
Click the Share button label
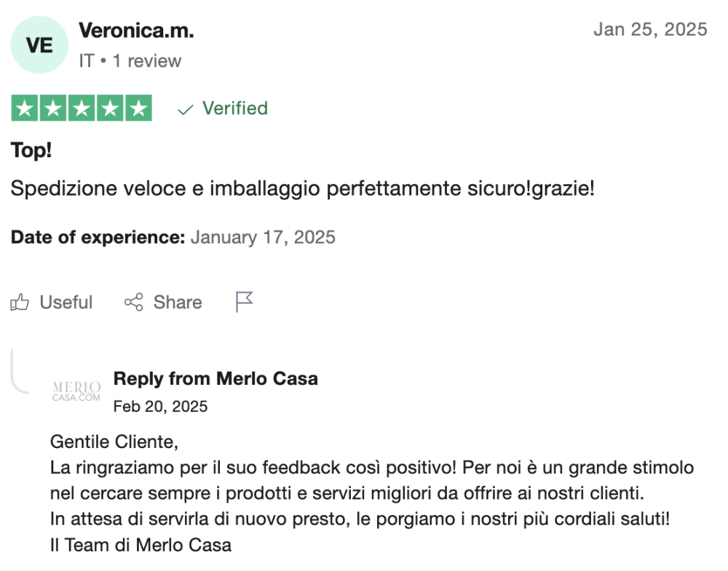tap(178, 303)
